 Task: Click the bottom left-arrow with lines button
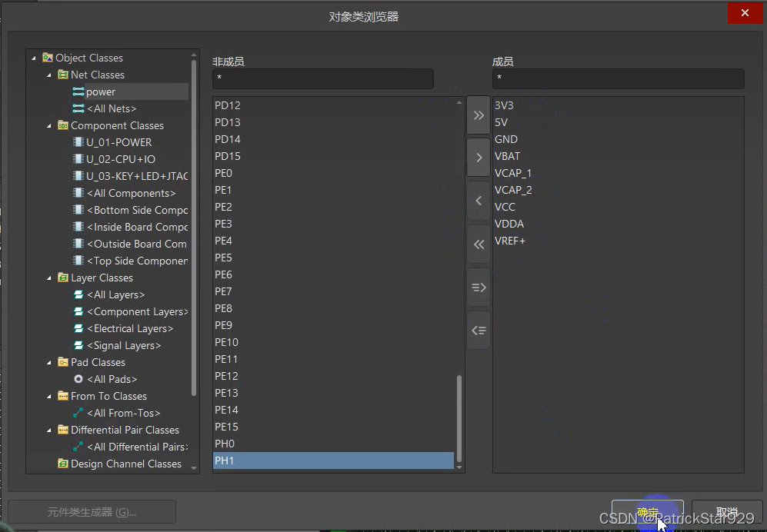click(x=479, y=330)
